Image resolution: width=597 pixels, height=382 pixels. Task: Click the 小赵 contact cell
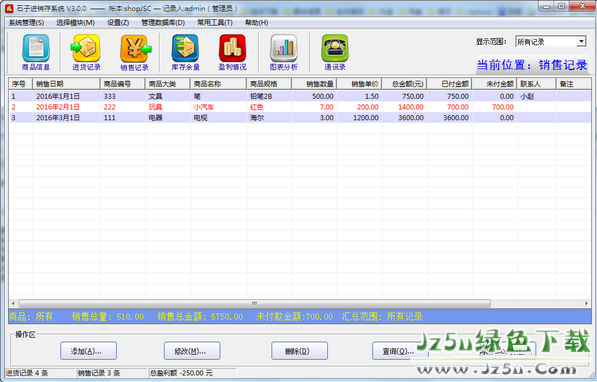pos(537,96)
